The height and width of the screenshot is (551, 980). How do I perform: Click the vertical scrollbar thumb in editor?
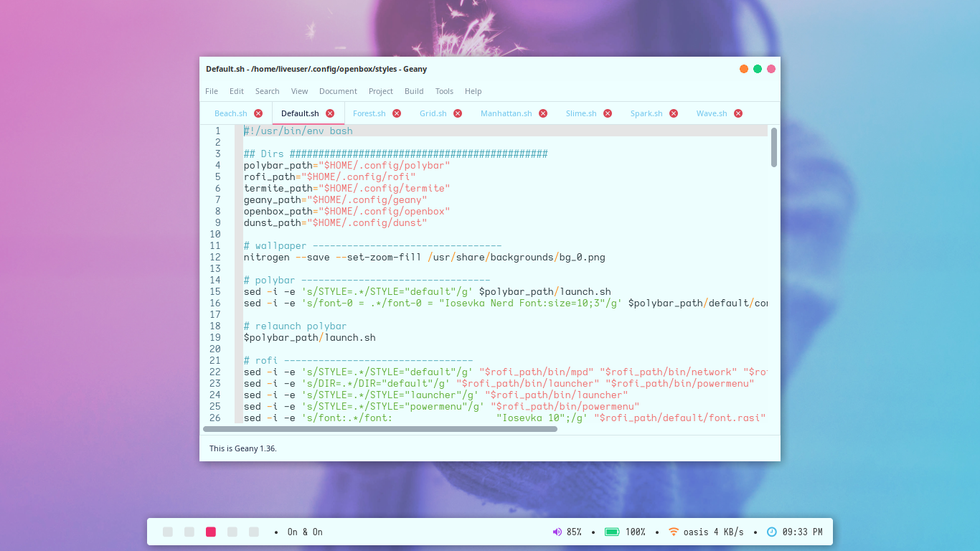pos(774,147)
